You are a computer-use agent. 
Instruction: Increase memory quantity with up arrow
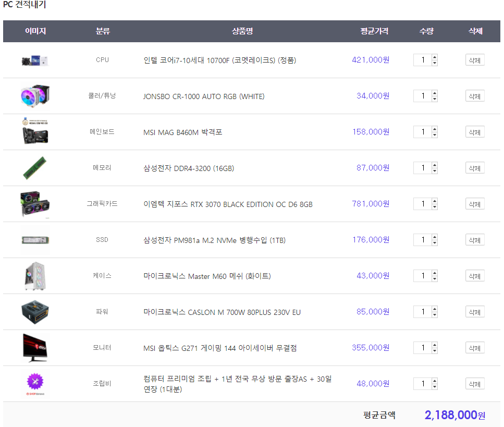[435, 165]
